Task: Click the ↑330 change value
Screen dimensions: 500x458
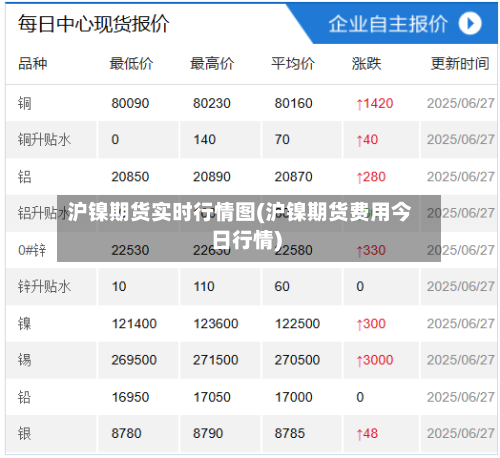Action: click(371, 250)
